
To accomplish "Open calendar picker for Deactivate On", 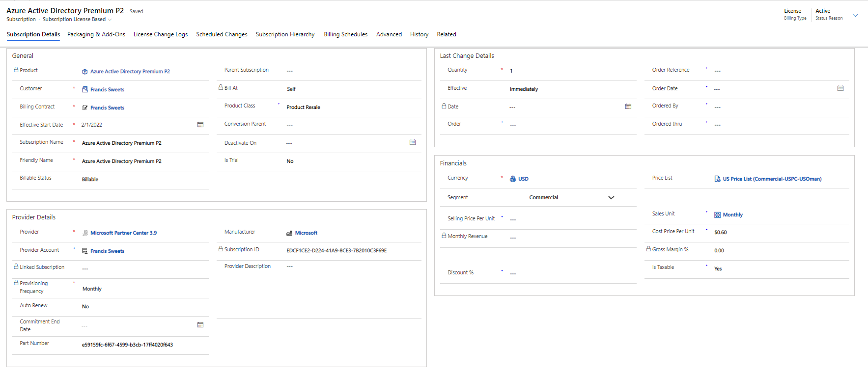I will coord(413,142).
